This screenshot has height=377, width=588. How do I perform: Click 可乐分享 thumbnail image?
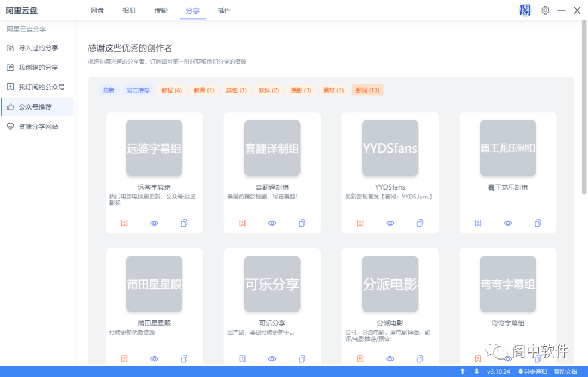tap(272, 284)
